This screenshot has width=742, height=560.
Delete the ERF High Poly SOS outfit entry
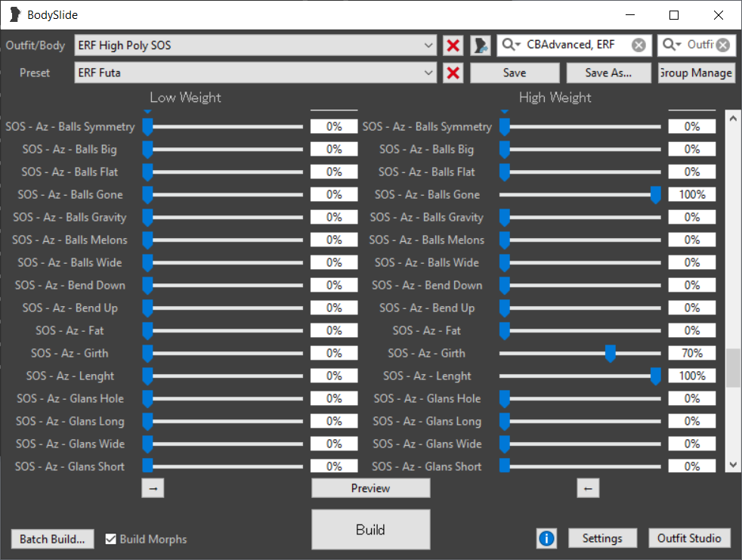(453, 45)
